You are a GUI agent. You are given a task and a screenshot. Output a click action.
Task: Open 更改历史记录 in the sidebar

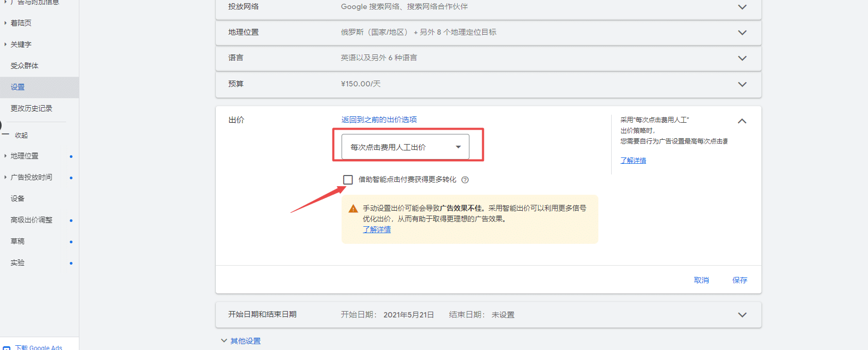31,108
